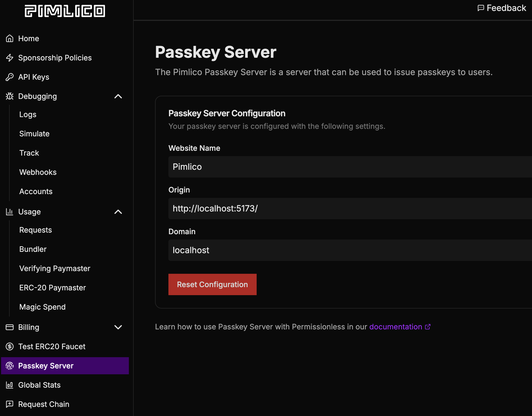Click the dollar coin Test ERC20 Faucet icon

(x=10, y=346)
